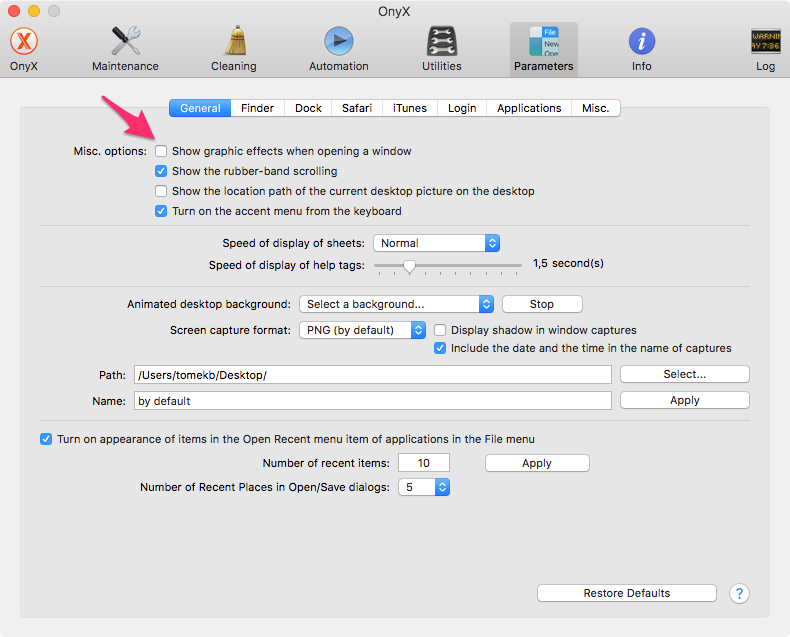Switch to the Login tab
Viewport: 790px width, 637px height.
(x=462, y=108)
